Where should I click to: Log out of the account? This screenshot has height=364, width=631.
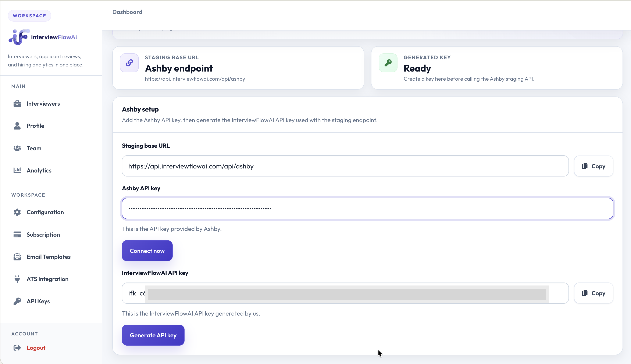pos(36,348)
